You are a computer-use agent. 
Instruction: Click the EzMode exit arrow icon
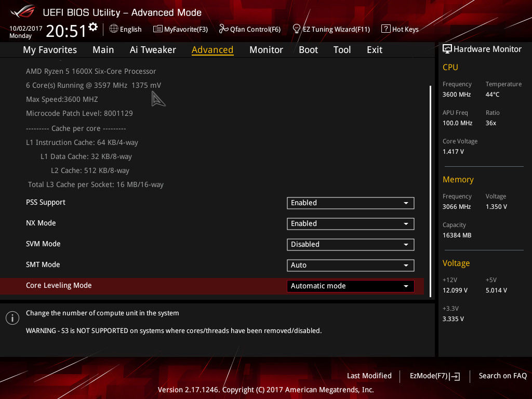[456, 376]
